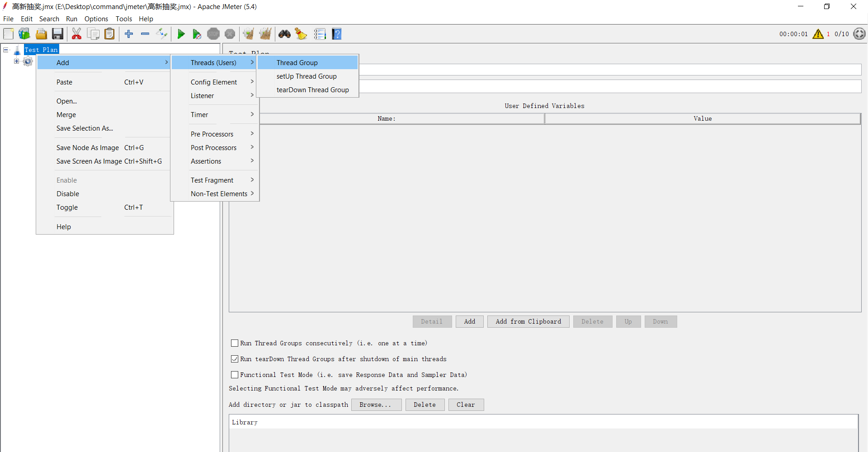Select Save Selection As... in context menu
The height and width of the screenshot is (452, 868).
coord(104,128)
